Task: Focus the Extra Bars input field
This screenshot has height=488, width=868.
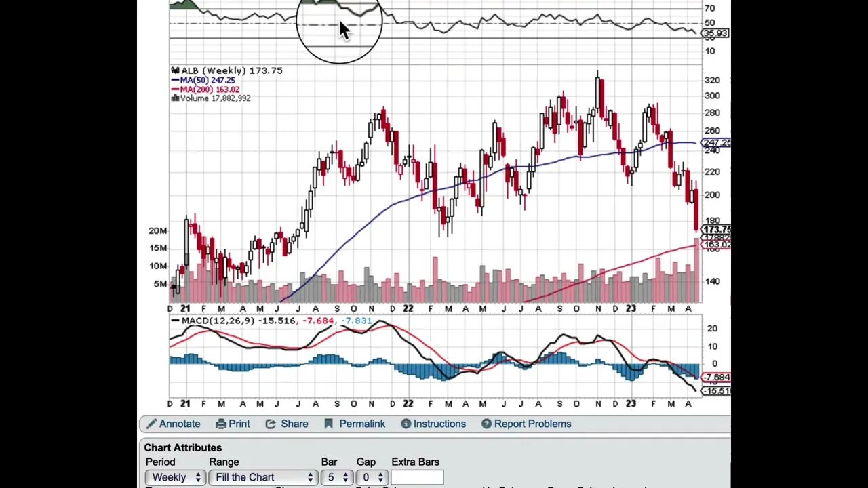Action: [417, 477]
